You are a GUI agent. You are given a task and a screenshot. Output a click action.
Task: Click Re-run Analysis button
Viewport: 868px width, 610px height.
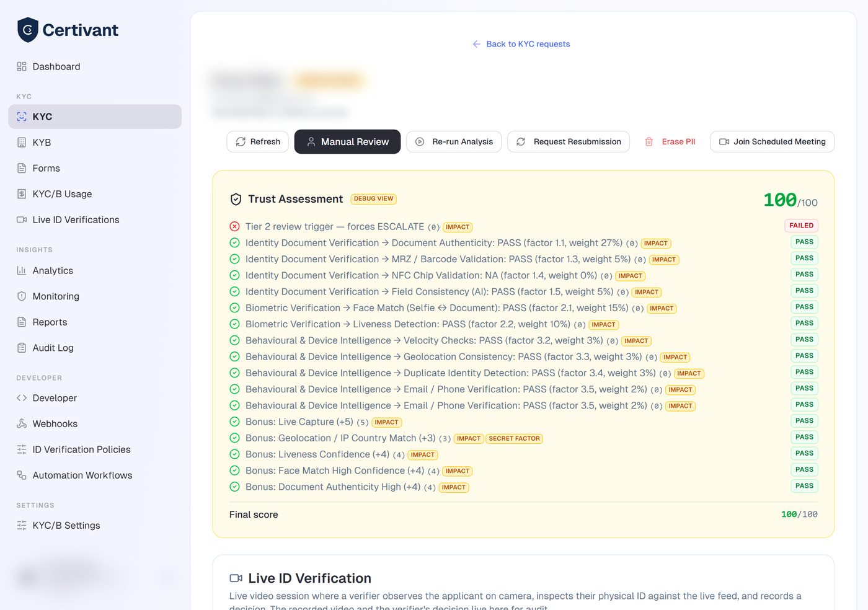[454, 141]
